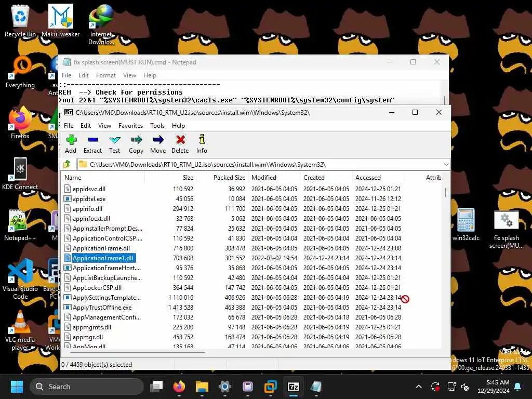Click the taskbar Search box
532x399 pixels.
click(87, 387)
